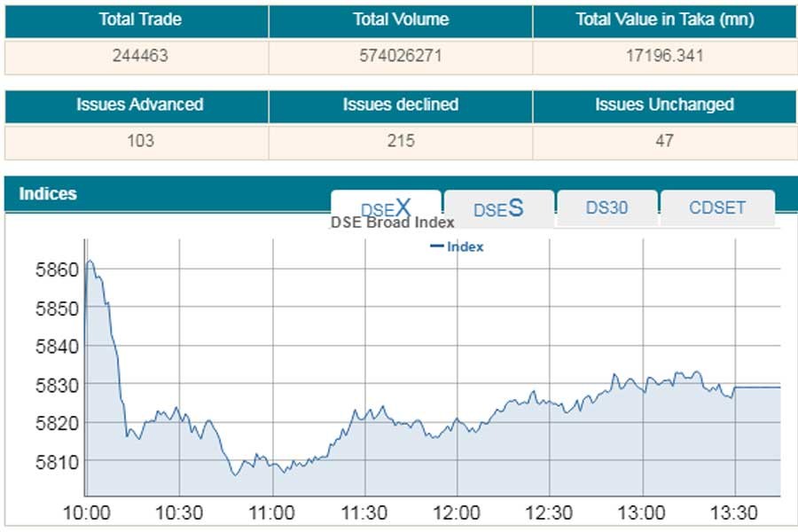Viewport: 798px width, 532px height.
Task: Select the Issues Advanced header cell
Action: click(140, 105)
